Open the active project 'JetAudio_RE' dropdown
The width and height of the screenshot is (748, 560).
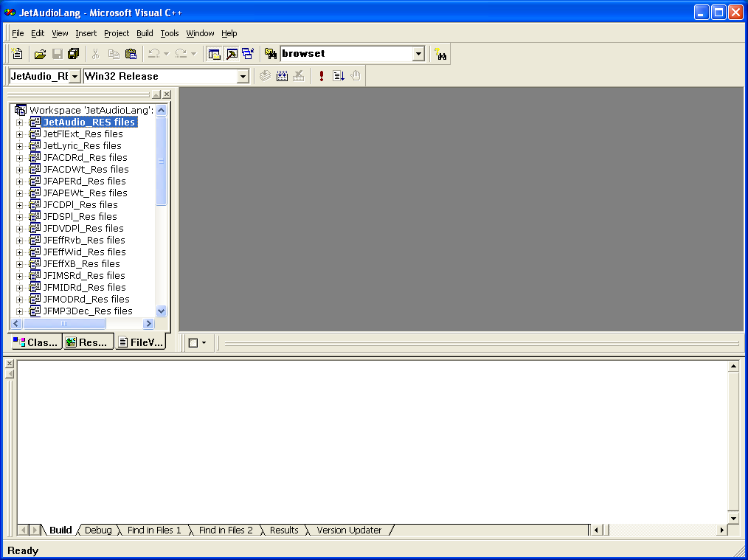[75, 76]
